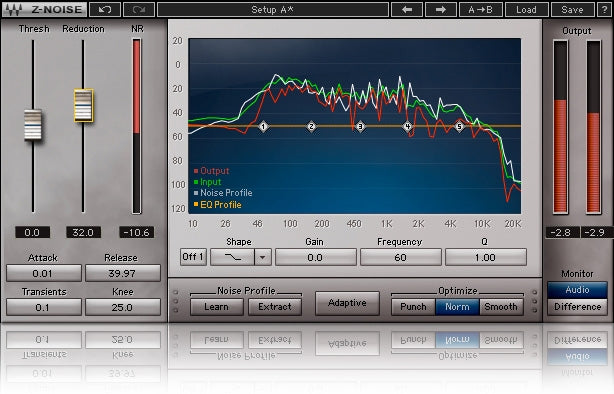Select EQ band marker 4
614x394 pixels.
[408, 126]
